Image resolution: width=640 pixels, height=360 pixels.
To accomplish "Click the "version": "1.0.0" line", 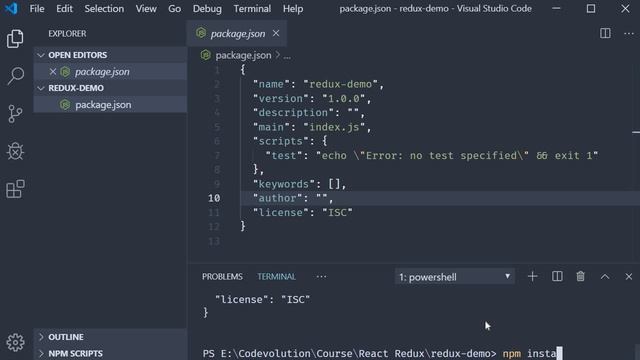I will (x=312, y=98).
